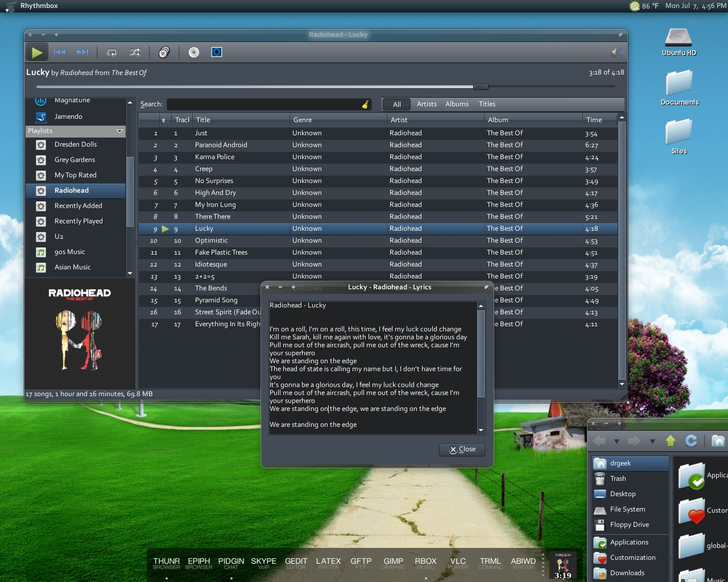Open forward history dropdown in file manager
The width and height of the screenshot is (728, 582).
point(652,441)
